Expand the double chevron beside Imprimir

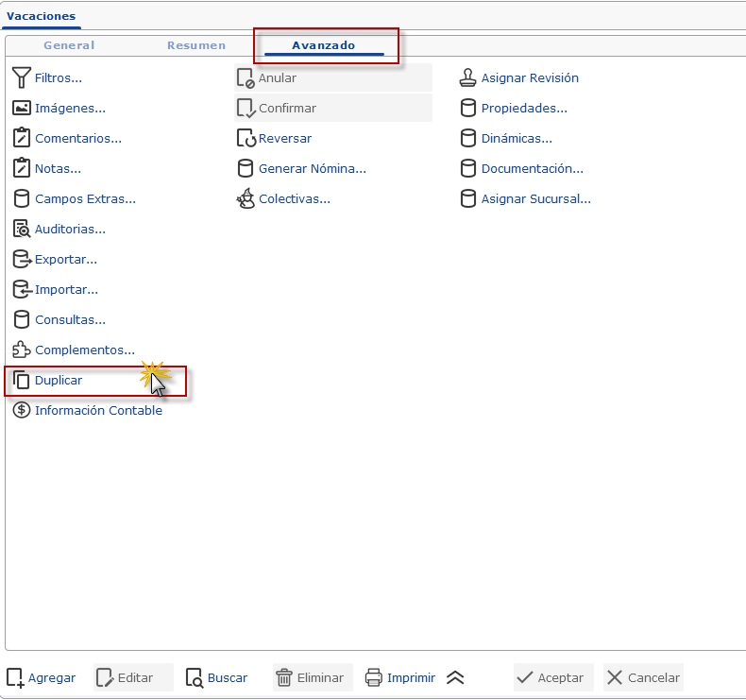coord(455,677)
